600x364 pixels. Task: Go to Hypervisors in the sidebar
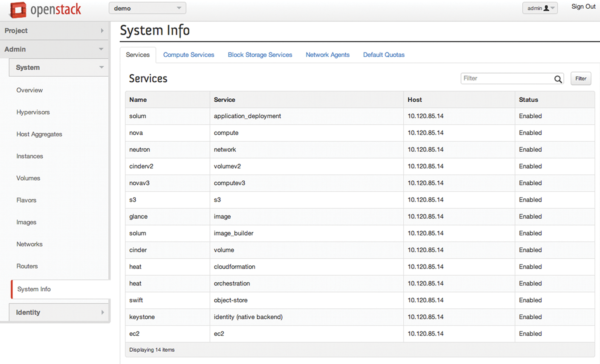click(x=33, y=112)
